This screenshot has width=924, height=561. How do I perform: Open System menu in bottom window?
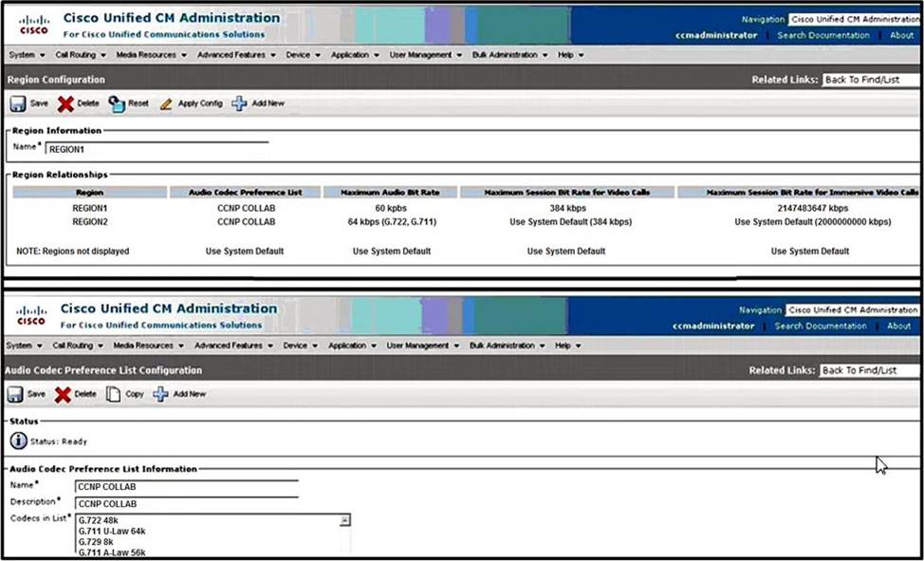coord(24,346)
